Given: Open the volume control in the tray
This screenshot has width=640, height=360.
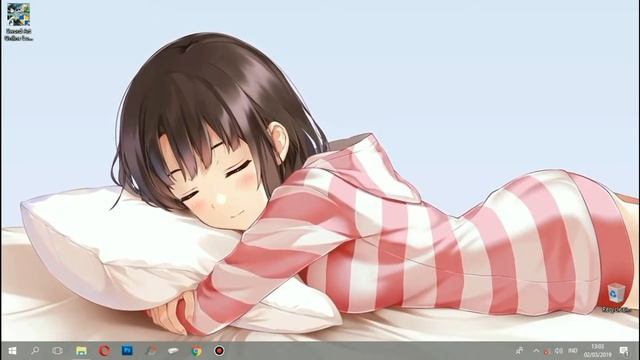Looking at the screenshot, I should click(x=559, y=351).
